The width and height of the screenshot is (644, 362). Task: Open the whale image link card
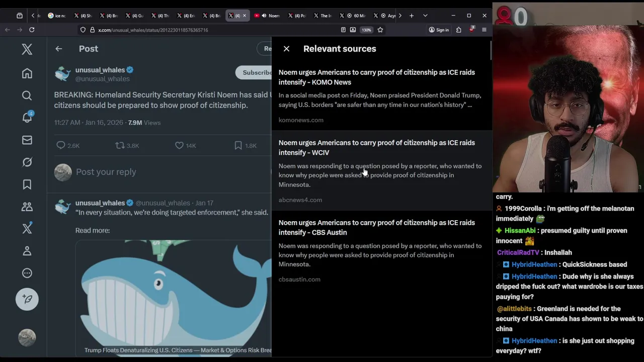click(174, 298)
